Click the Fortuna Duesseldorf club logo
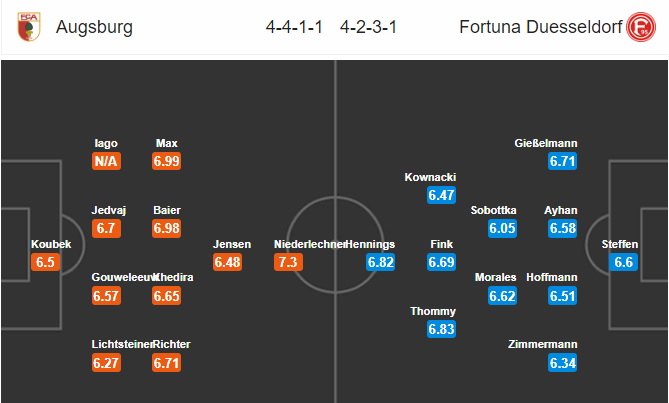Image resolution: width=669 pixels, height=403 pixels. click(641, 27)
